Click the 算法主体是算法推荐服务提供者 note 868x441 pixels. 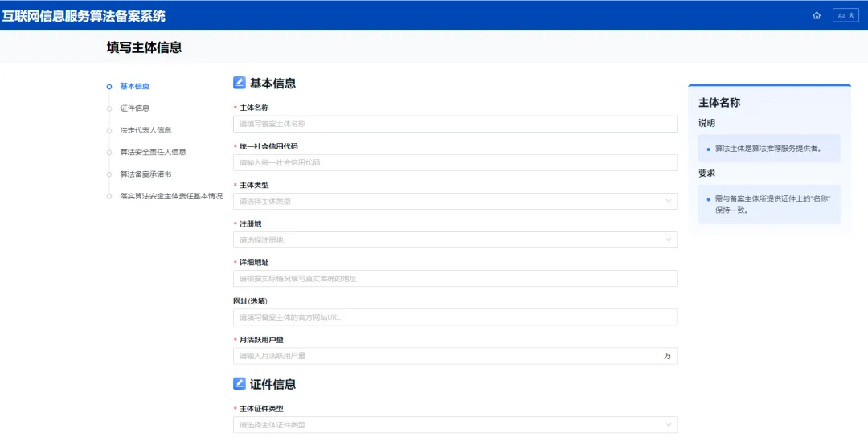pyautogui.click(x=768, y=149)
